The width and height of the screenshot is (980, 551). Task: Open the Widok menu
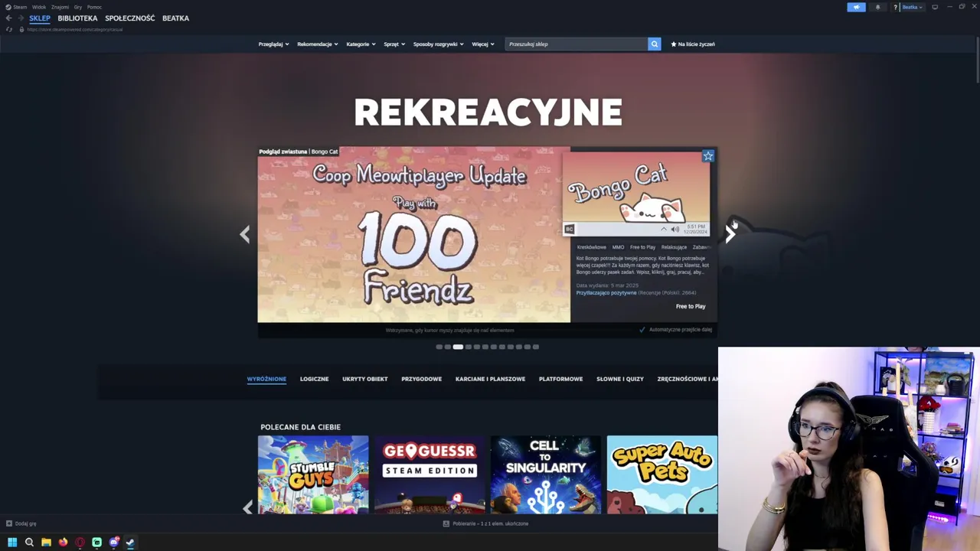point(39,7)
